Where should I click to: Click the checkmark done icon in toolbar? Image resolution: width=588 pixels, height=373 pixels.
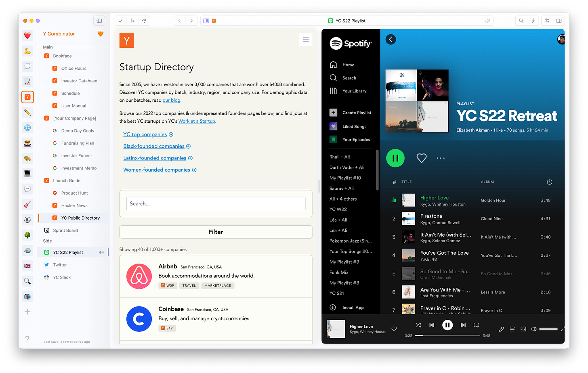click(x=120, y=21)
